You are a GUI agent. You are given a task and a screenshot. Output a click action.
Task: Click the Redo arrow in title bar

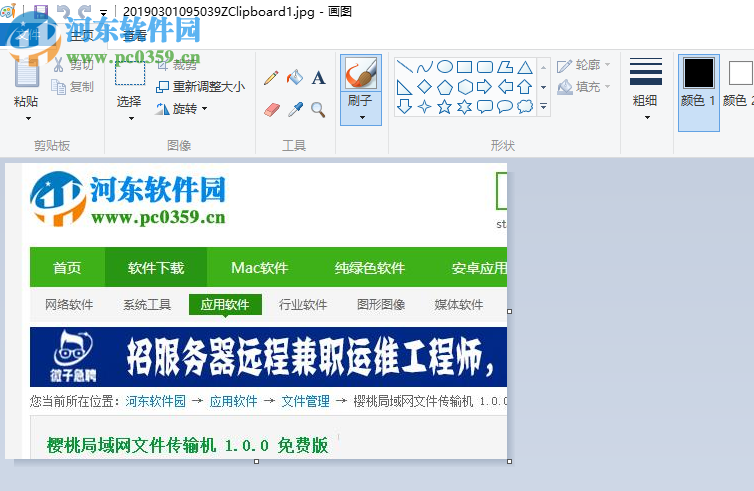(x=85, y=11)
